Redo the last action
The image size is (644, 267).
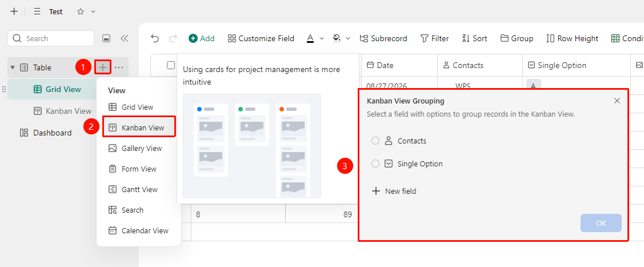[173, 39]
